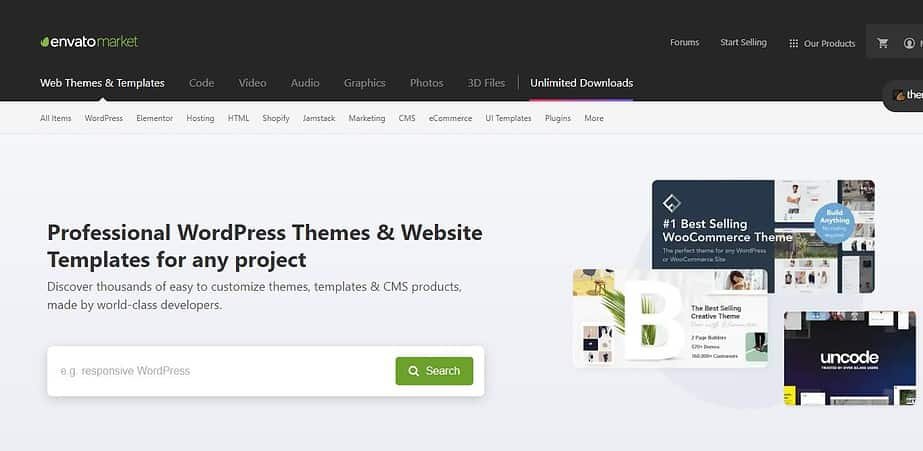Open CMS submenu item
Screen dimensions: 923x451
click(x=407, y=118)
